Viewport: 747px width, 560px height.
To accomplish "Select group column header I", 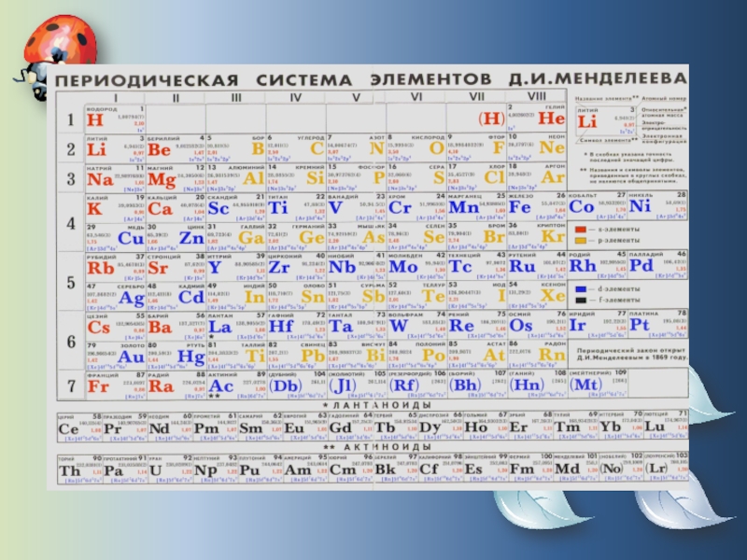I will point(115,98).
